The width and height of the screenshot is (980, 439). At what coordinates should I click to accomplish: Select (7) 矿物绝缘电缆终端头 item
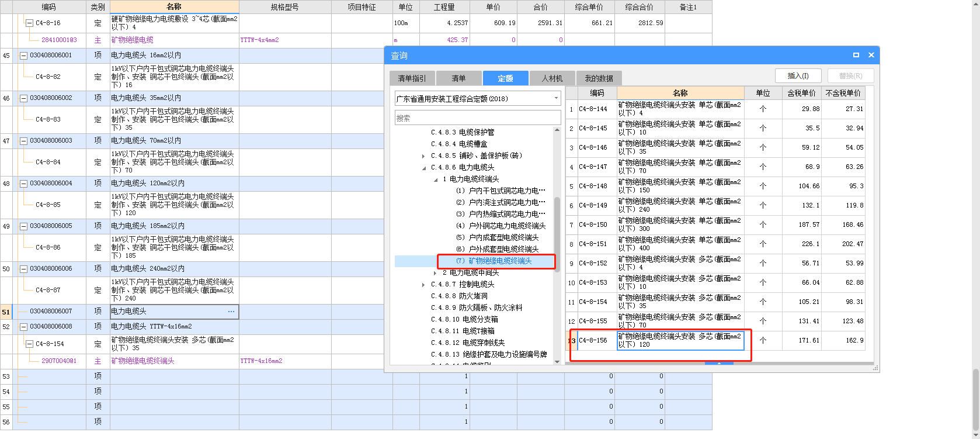494,261
